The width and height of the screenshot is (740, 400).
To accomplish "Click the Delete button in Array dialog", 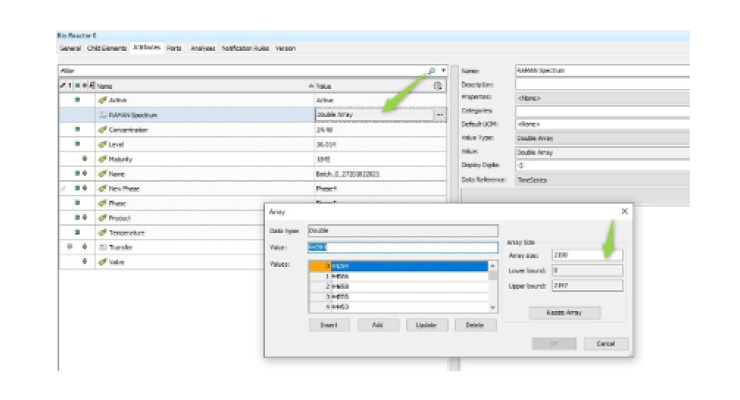I will (476, 325).
